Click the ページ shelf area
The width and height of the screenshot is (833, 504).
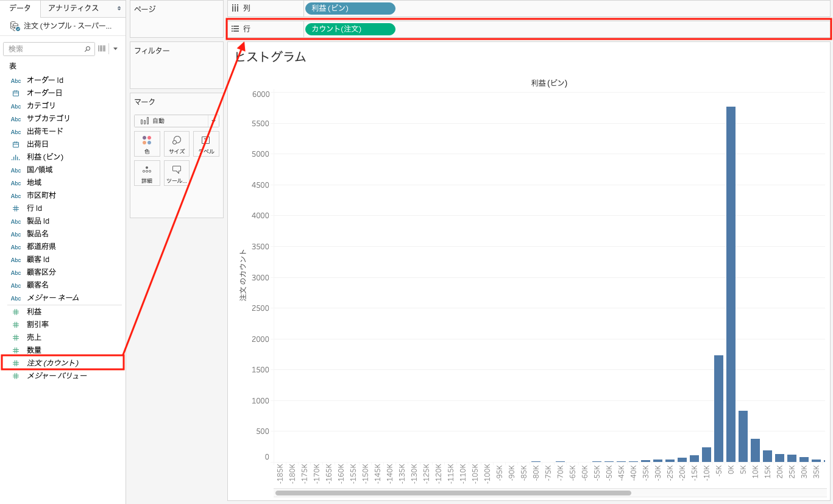point(177,19)
